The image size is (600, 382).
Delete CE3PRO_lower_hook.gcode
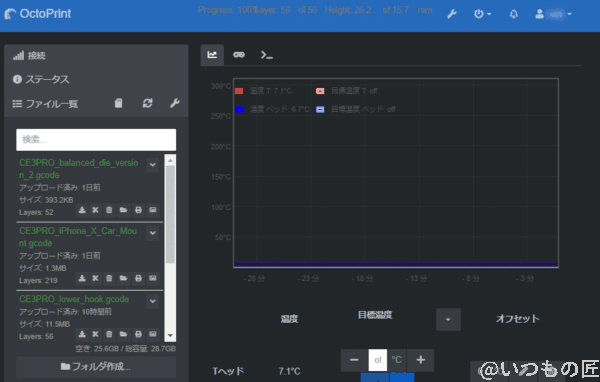click(x=109, y=334)
